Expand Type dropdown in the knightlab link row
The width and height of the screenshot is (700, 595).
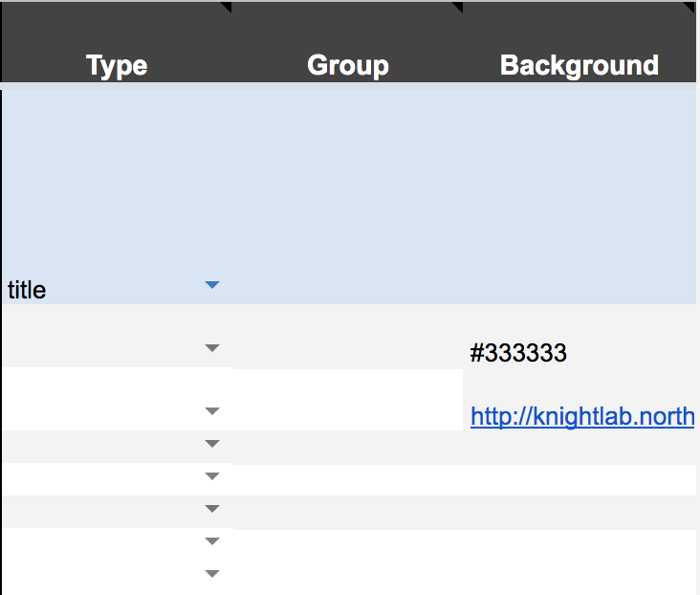[212, 411]
